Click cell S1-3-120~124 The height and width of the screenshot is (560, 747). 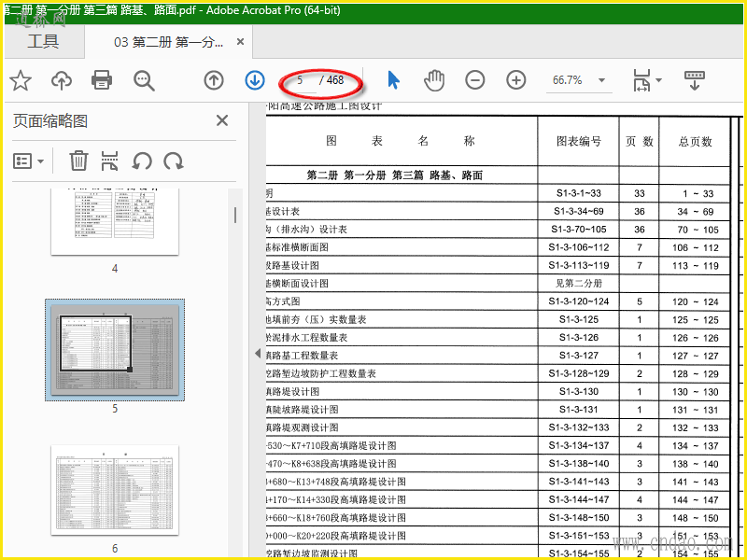pyautogui.click(x=579, y=301)
